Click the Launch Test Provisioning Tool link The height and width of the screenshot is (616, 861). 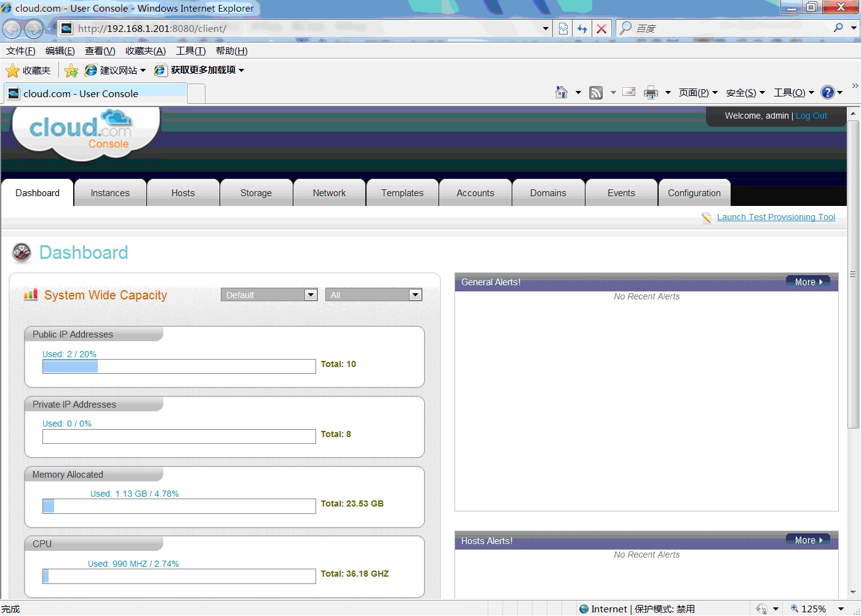pos(776,217)
